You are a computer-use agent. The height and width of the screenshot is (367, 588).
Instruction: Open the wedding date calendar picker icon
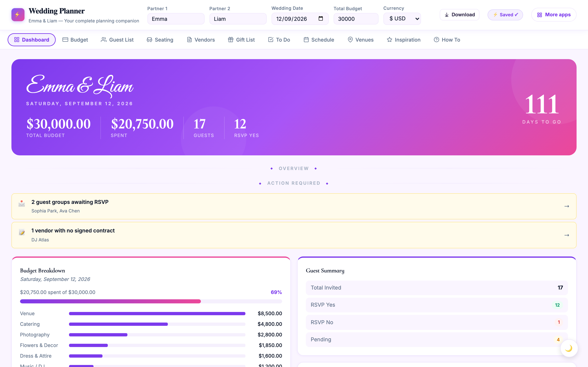[x=321, y=18]
